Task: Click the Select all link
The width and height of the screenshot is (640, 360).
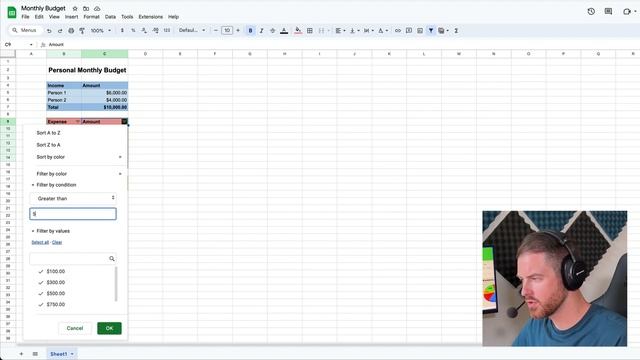Action: [40, 242]
